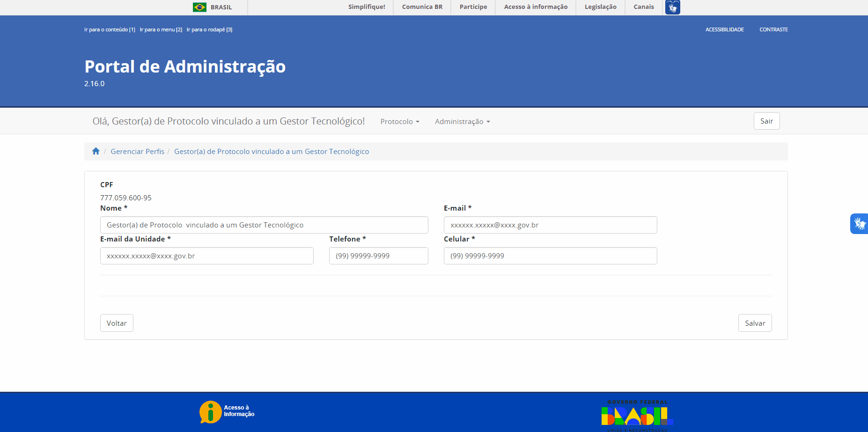Click the Ir para o conteúdo skip link
This screenshot has width=868, height=432.
pos(110,29)
